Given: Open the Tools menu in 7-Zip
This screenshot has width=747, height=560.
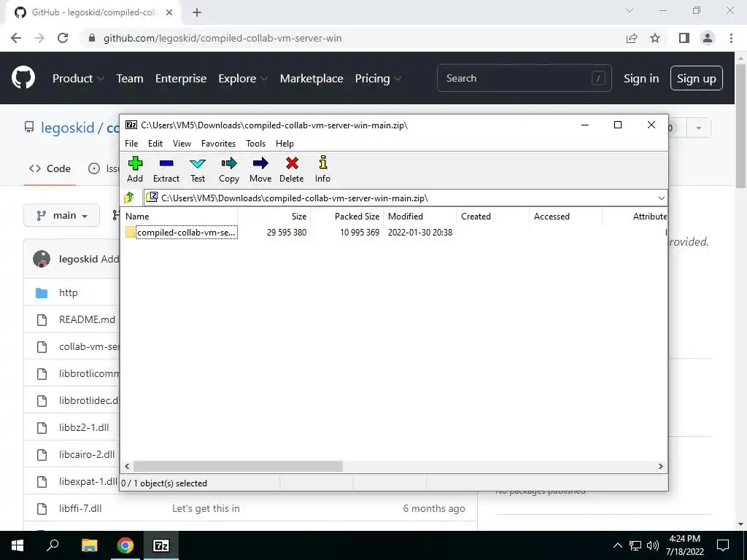Looking at the screenshot, I should 255,144.
